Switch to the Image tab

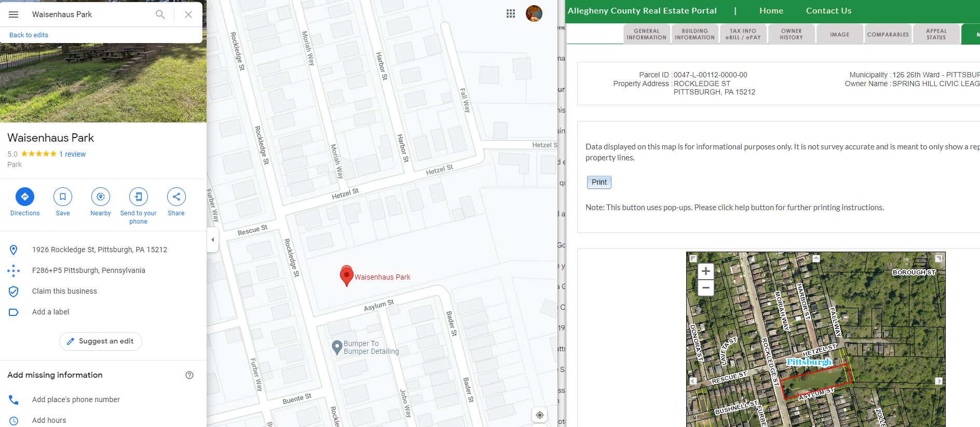(839, 34)
